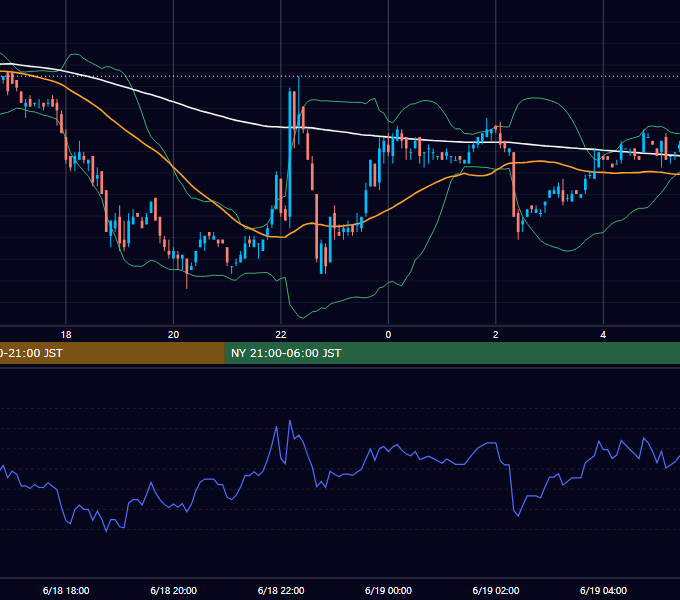Click the 6/19 04:00 date label

(x=603, y=590)
